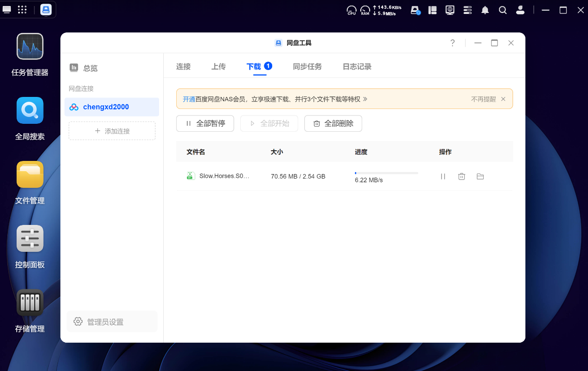Screen dimensions: 588x371
Task: Switch to the Upload tab
Action: (218, 66)
